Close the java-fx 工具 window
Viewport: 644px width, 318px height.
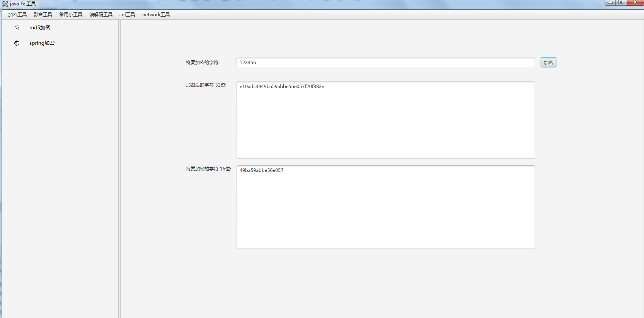click(x=635, y=3)
